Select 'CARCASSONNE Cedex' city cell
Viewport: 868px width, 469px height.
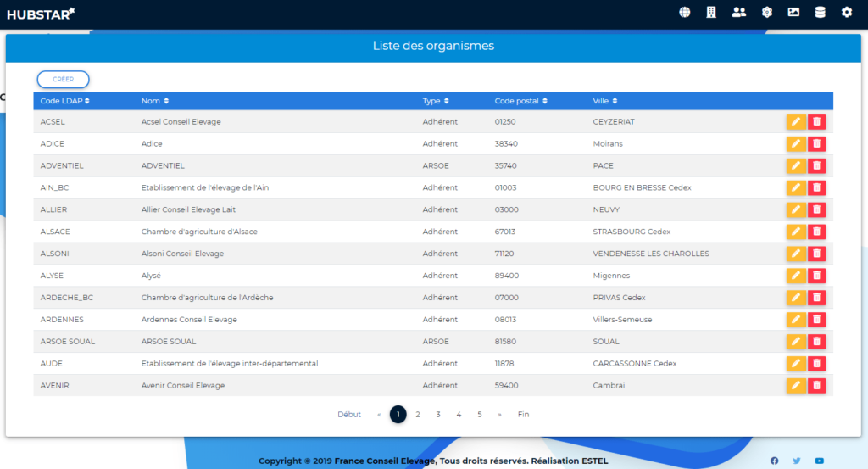click(635, 363)
